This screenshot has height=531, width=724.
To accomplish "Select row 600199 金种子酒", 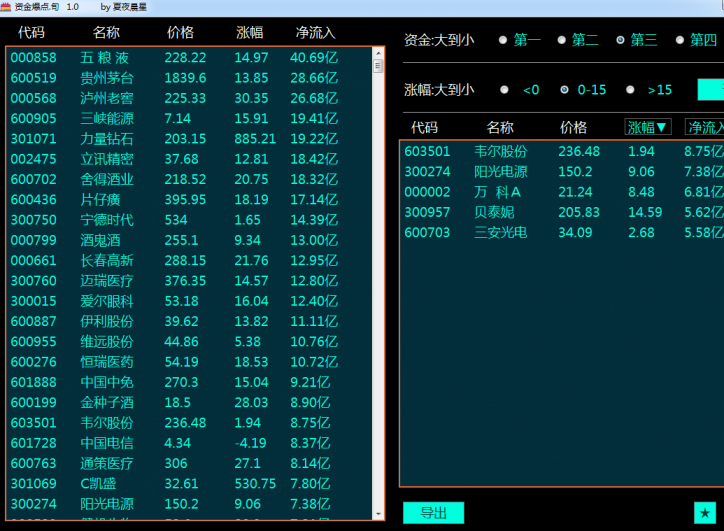I will click(x=189, y=403).
